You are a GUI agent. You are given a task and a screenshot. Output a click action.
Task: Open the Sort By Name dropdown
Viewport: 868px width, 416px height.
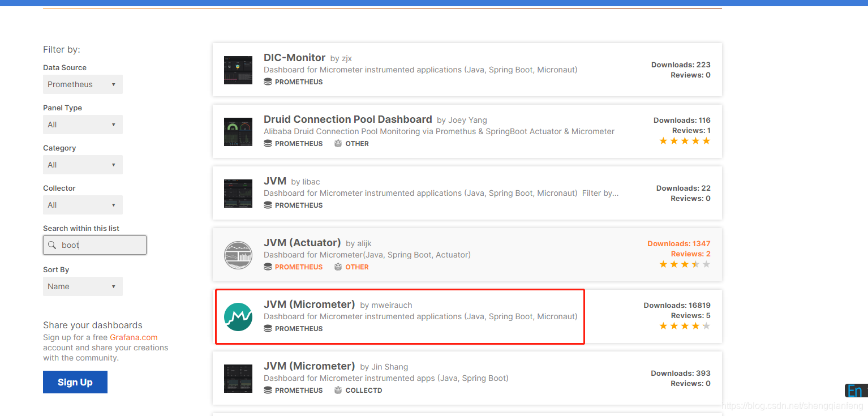click(x=83, y=286)
